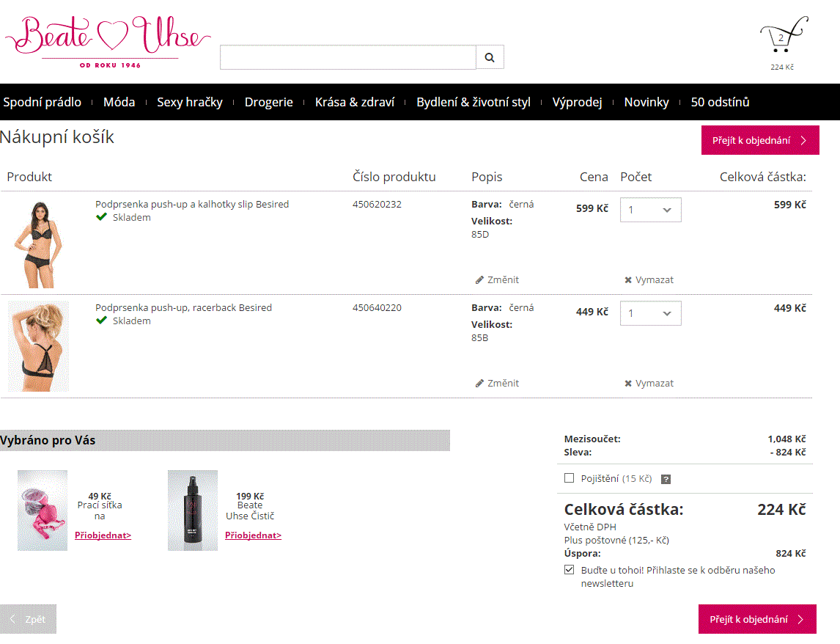This screenshot has height=644, width=840.
Task: Click Přiobjednat link for Beate Uhse Čistič
Action: coord(253,535)
